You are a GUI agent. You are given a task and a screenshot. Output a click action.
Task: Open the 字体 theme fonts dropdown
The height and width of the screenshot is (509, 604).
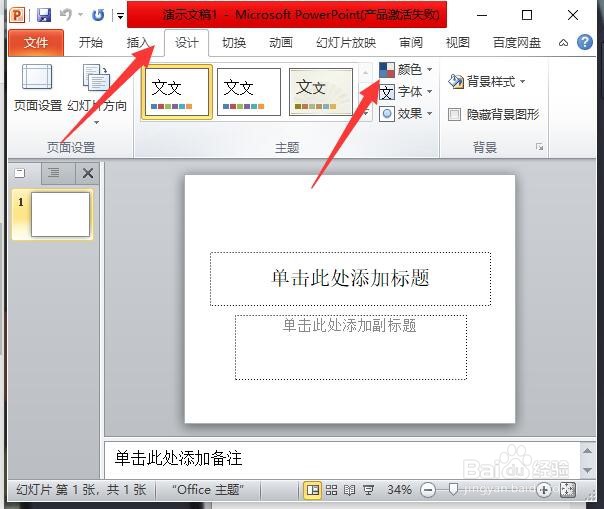pyautogui.click(x=406, y=92)
